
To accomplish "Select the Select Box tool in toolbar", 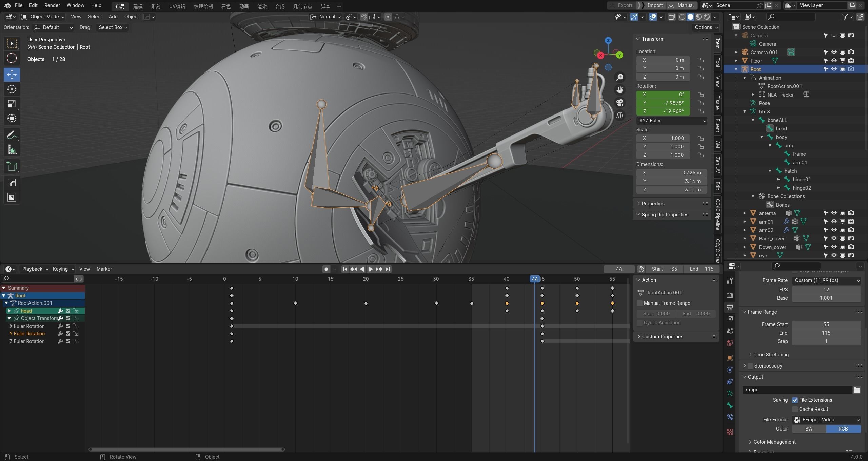I will click(12, 43).
